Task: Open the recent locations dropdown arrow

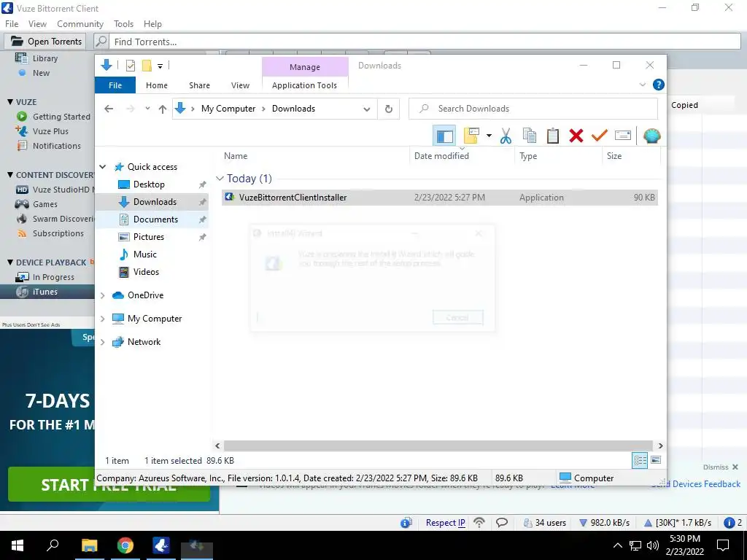Action: [x=147, y=109]
